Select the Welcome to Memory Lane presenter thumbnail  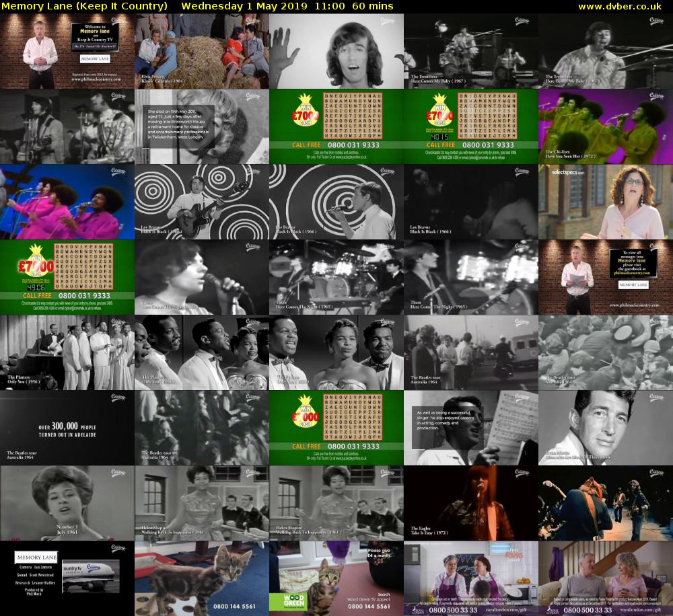point(67,51)
